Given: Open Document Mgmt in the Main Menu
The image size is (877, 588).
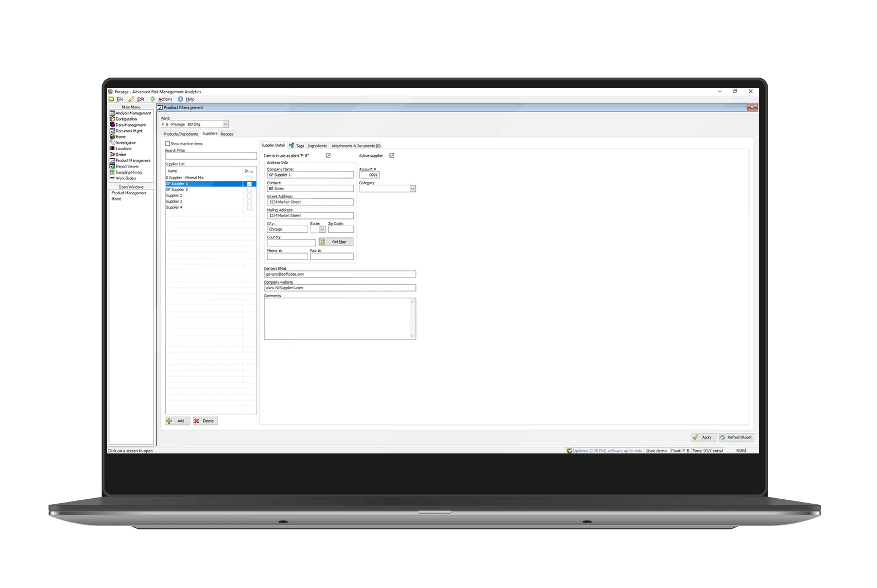Looking at the screenshot, I should click(x=126, y=131).
